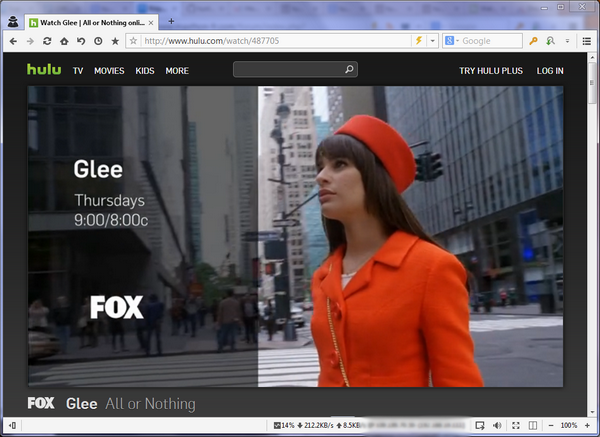Reset zoom by clicking 100%

[569, 425]
